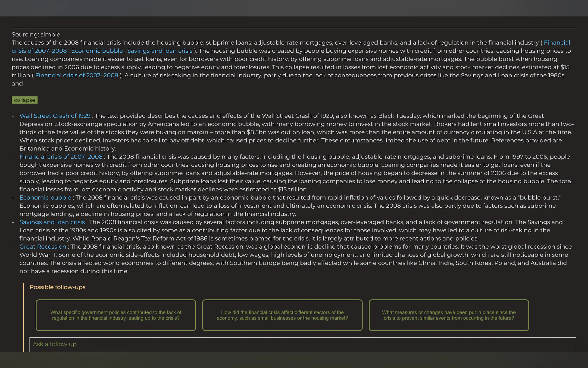
Task: Click the 'Possible follow-ups' heading
Action: tap(57, 287)
